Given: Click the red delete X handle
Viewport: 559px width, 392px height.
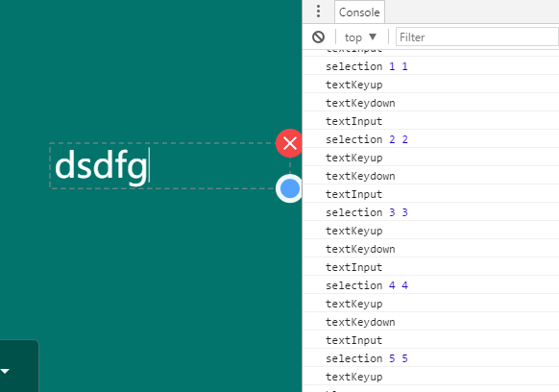Looking at the screenshot, I should [x=289, y=143].
